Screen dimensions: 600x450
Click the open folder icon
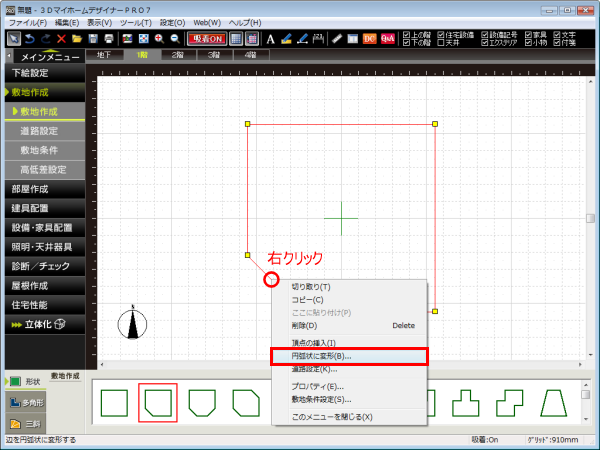[77, 38]
